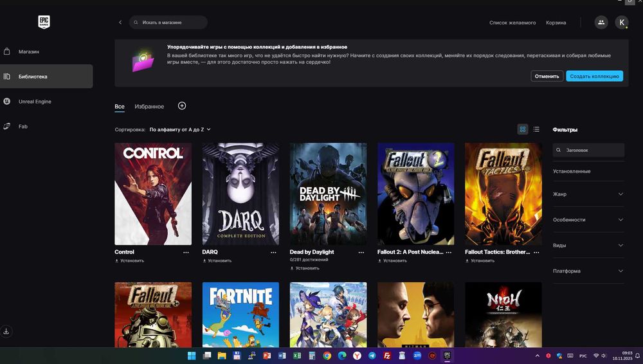Open the Fallout 2 game cover
The width and height of the screenshot is (643, 364).
416,194
